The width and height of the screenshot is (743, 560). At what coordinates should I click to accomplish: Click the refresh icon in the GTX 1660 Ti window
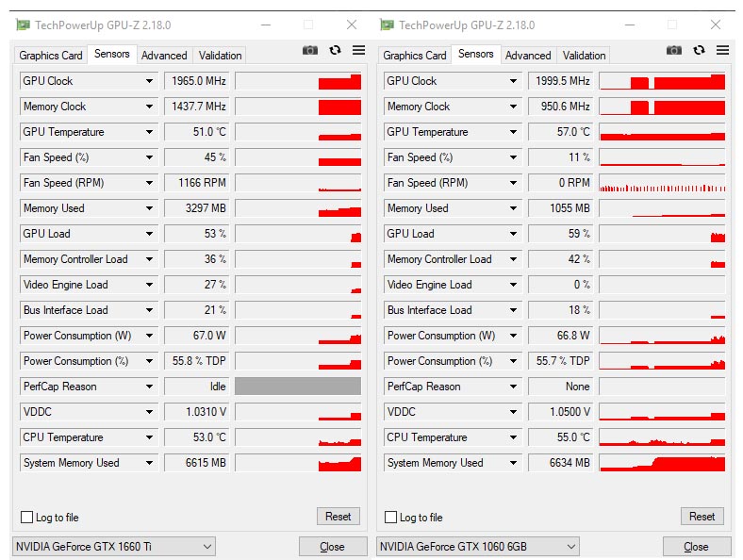coord(335,50)
